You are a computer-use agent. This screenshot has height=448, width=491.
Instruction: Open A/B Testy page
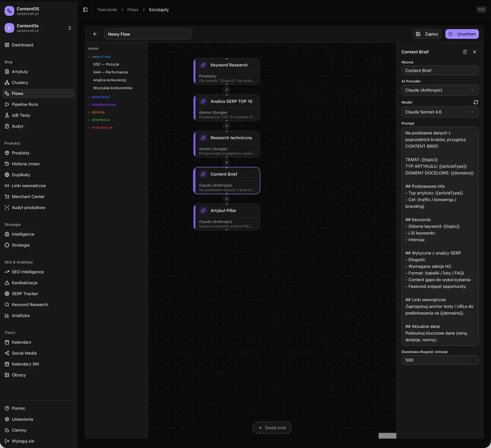point(38,115)
